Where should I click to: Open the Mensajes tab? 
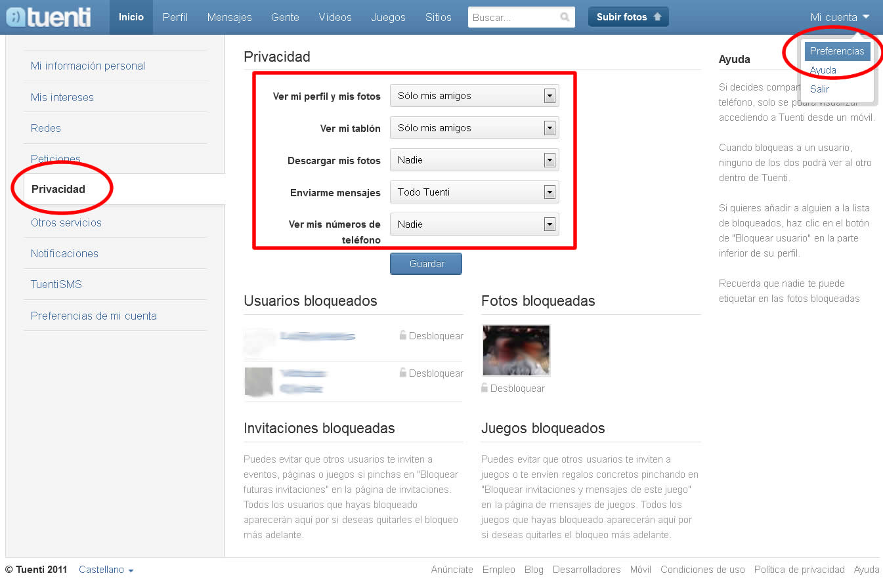click(x=230, y=17)
